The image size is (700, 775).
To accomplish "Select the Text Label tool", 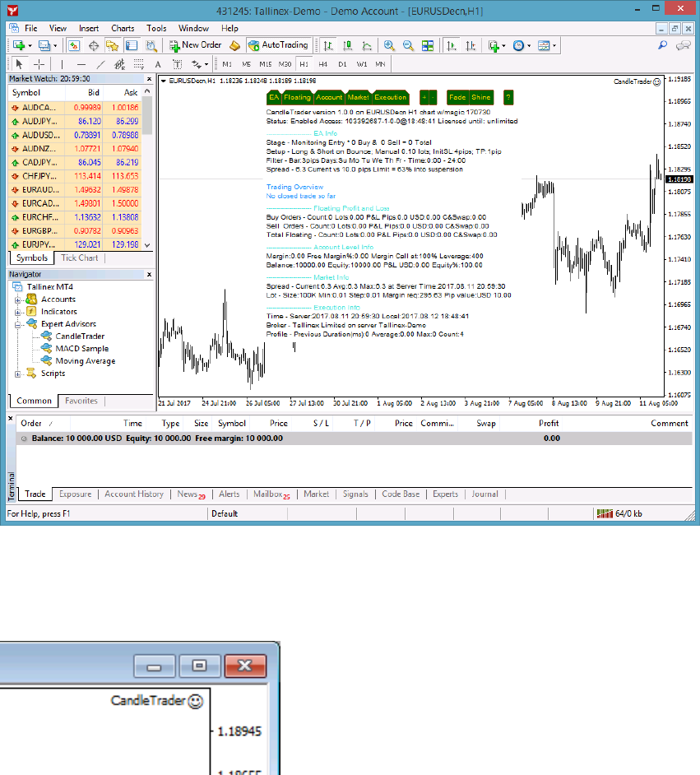I will 177,64.
